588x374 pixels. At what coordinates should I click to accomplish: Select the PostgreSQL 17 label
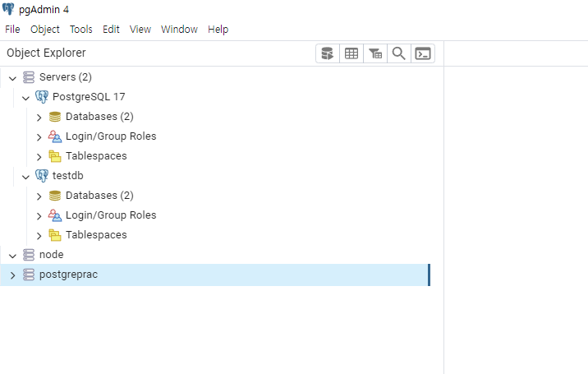point(89,97)
